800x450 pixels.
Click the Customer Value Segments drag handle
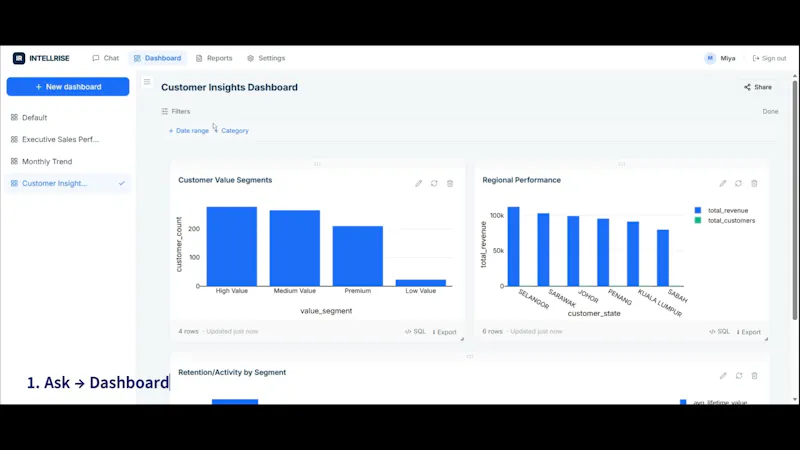pos(317,164)
